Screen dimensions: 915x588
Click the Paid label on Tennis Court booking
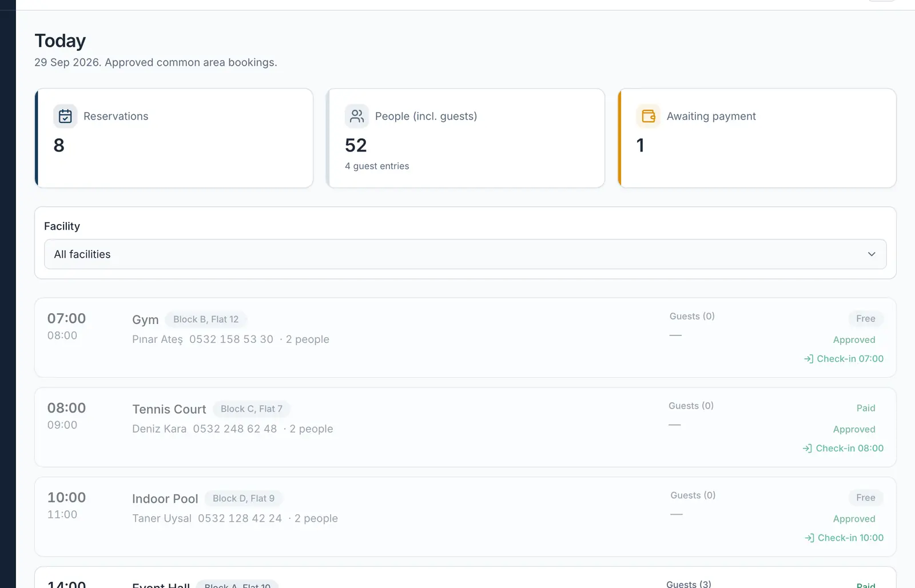[x=866, y=408]
